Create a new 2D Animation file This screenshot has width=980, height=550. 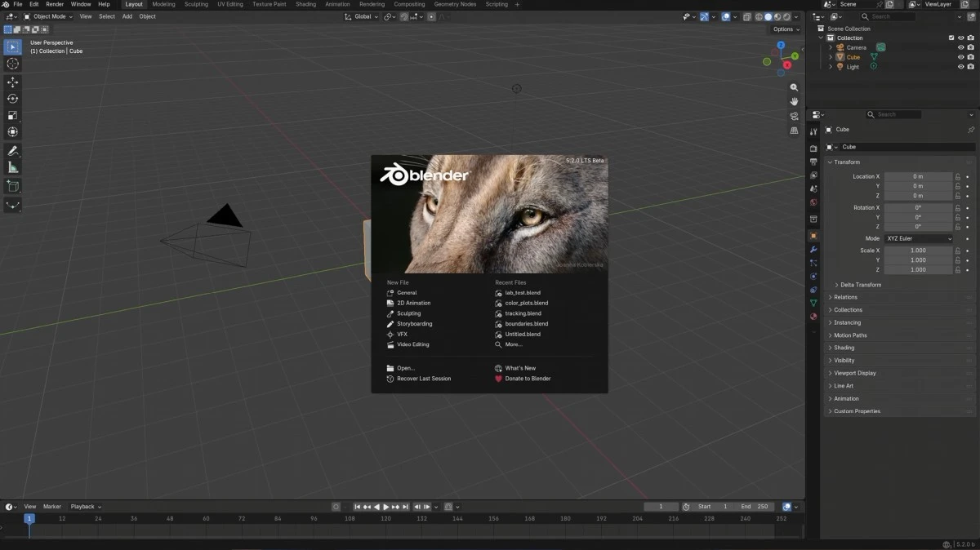tap(413, 303)
